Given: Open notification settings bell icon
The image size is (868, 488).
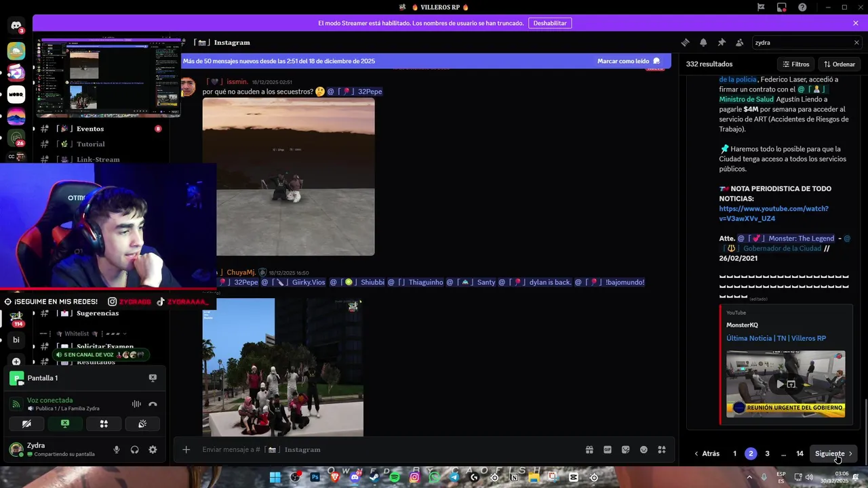Looking at the screenshot, I should pyautogui.click(x=703, y=42).
